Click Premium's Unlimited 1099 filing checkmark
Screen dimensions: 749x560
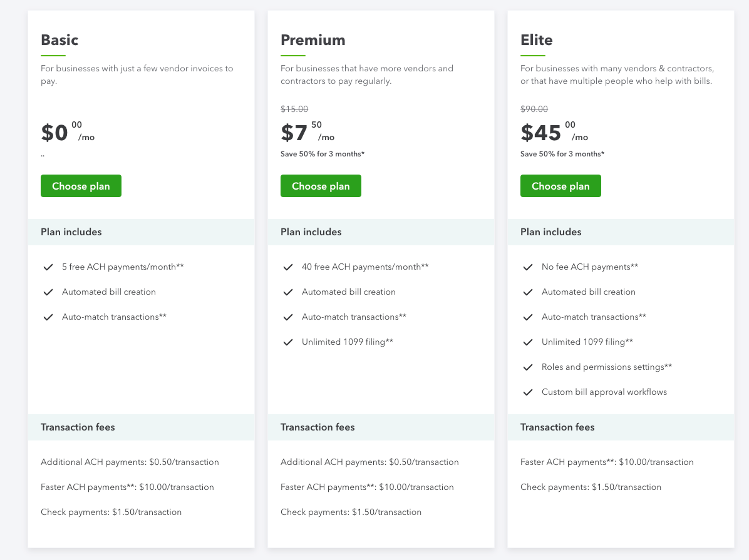[x=288, y=342]
